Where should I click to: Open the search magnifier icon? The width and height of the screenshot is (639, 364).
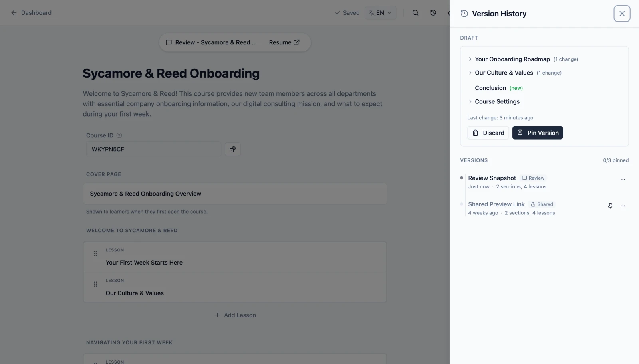click(415, 13)
